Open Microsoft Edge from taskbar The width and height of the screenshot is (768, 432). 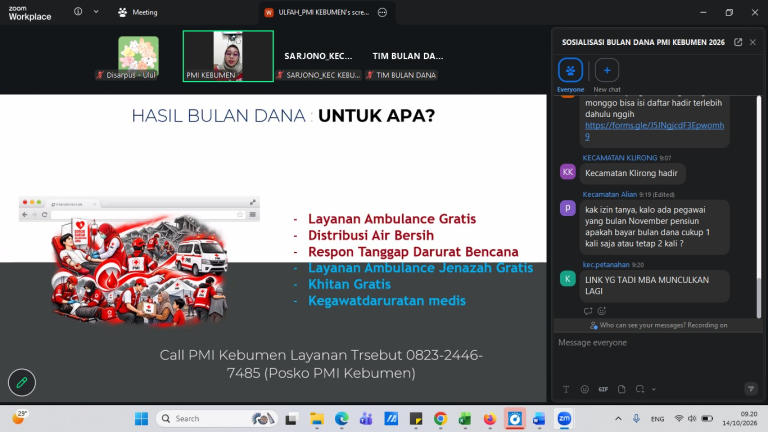coord(341,419)
